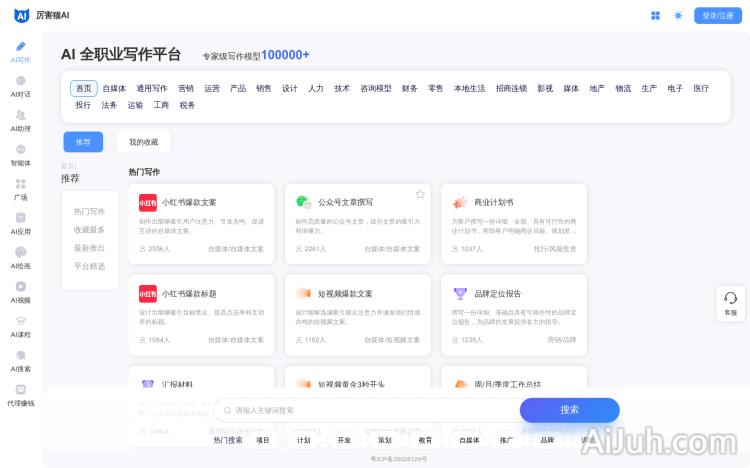The height and width of the screenshot is (468, 750).
Task: Go to AI绘画 in the sidebar
Action: click(x=20, y=259)
